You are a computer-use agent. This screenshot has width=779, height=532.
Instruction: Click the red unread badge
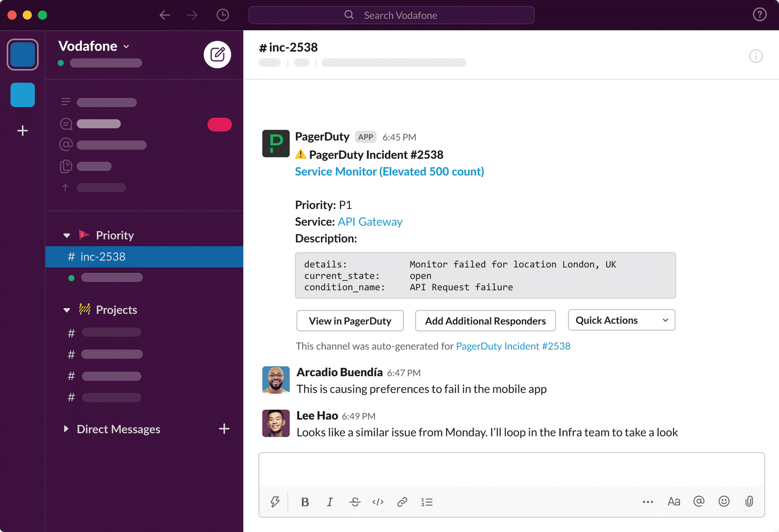(219, 124)
